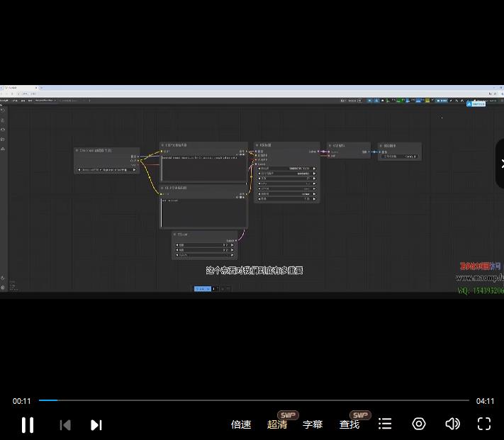Mute the volume speaker icon
504x440 pixels.
pyautogui.click(x=452, y=424)
